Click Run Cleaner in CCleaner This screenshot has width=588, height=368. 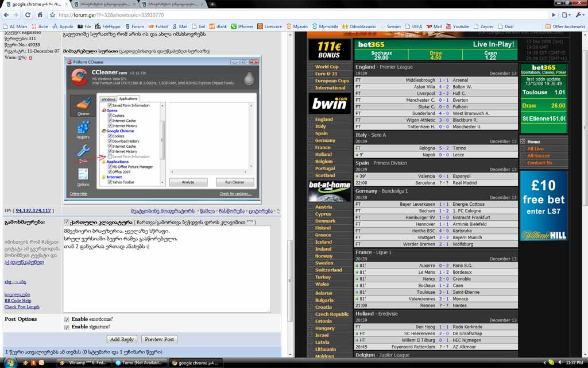(x=235, y=182)
